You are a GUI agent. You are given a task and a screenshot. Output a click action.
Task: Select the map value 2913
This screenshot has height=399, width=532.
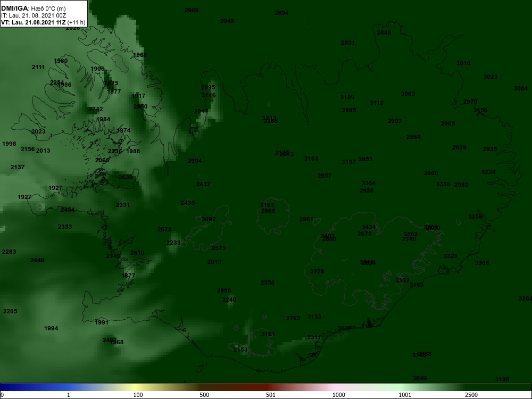[214, 262]
